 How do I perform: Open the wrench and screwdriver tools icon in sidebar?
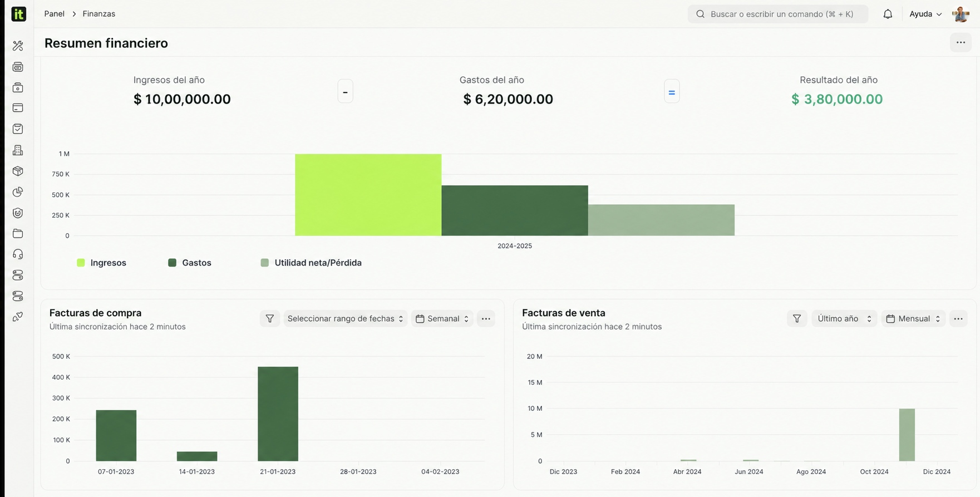click(x=18, y=46)
